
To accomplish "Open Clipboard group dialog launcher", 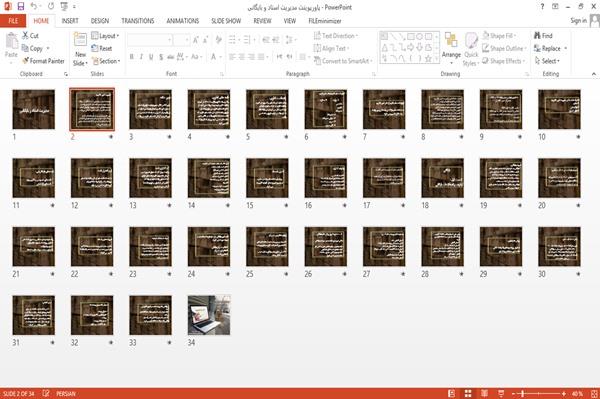I will click(66, 74).
